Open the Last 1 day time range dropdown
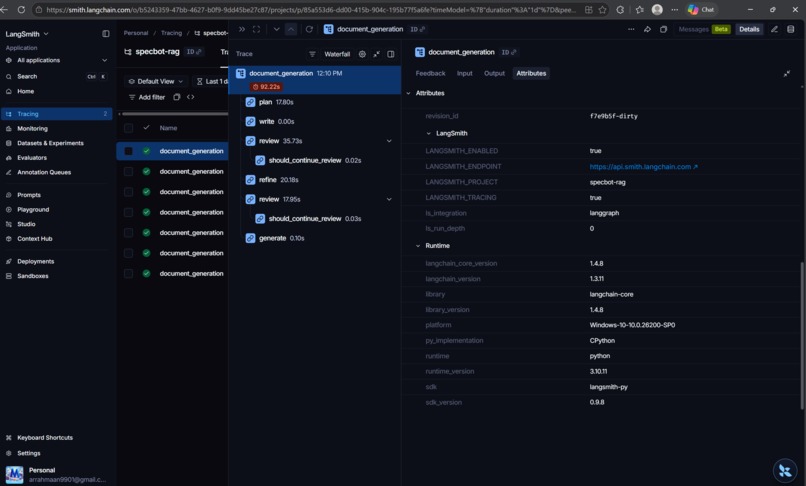Image resolution: width=806 pixels, height=486 pixels. click(x=211, y=81)
